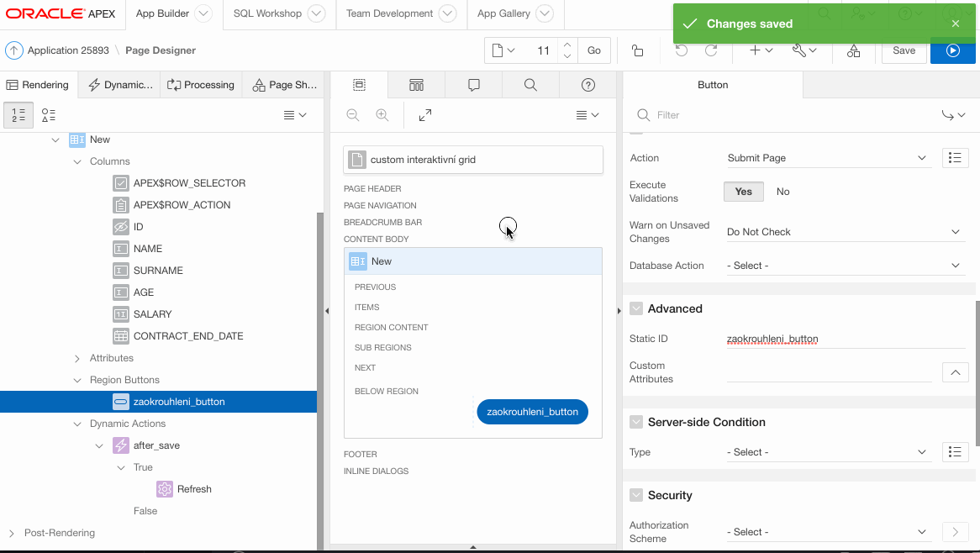Open the Action dropdown showing Submit Page
This screenshot has height=553, width=980.
[826, 158]
